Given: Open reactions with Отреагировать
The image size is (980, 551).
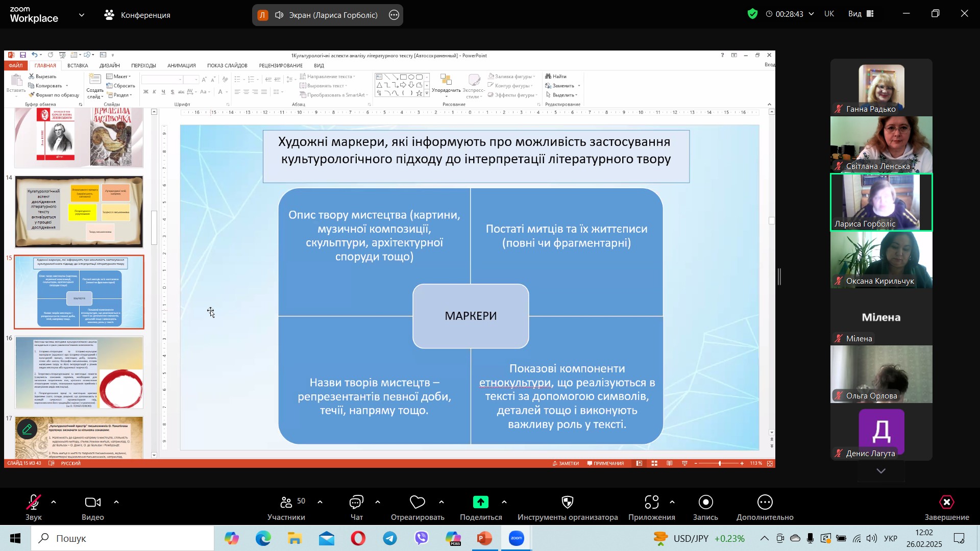Looking at the screenshot, I should pos(418,508).
